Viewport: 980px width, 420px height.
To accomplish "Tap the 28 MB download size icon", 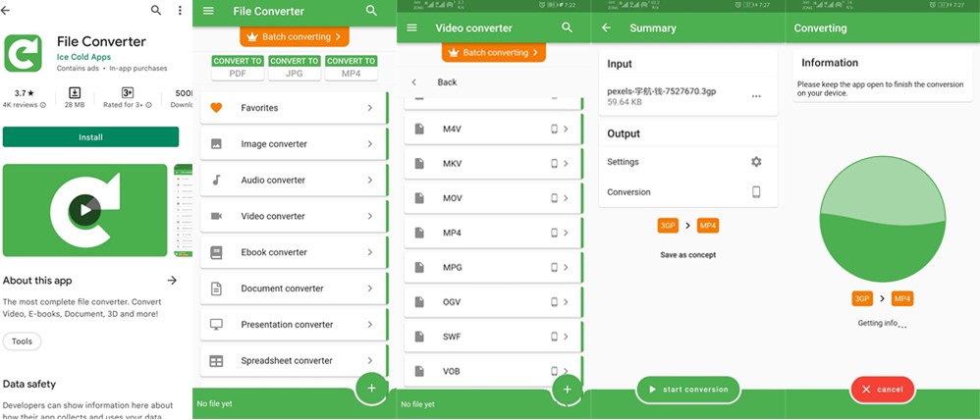I will (x=75, y=92).
